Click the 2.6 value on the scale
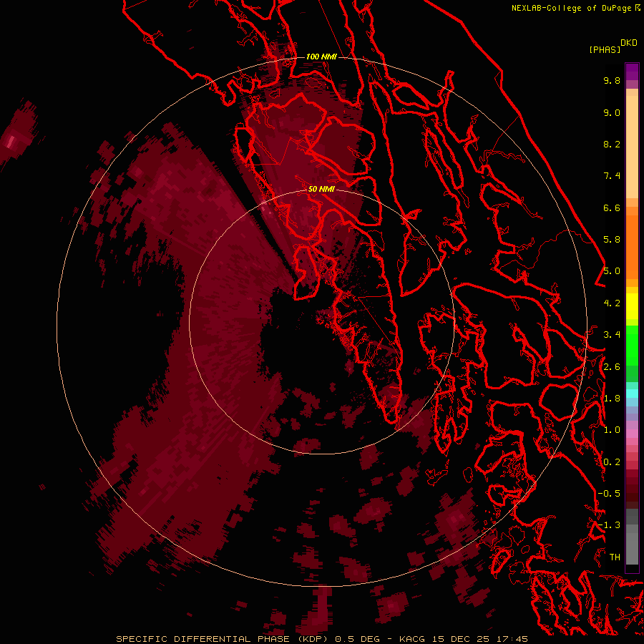644x644 pixels. pos(612,367)
